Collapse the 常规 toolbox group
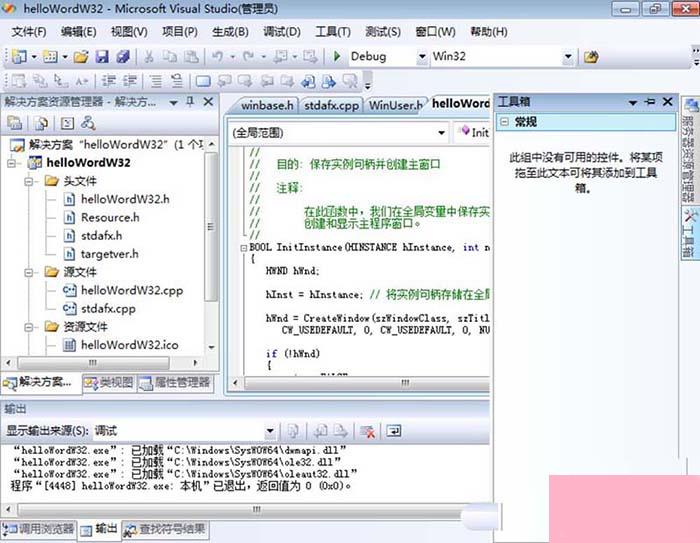 click(x=504, y=121)
